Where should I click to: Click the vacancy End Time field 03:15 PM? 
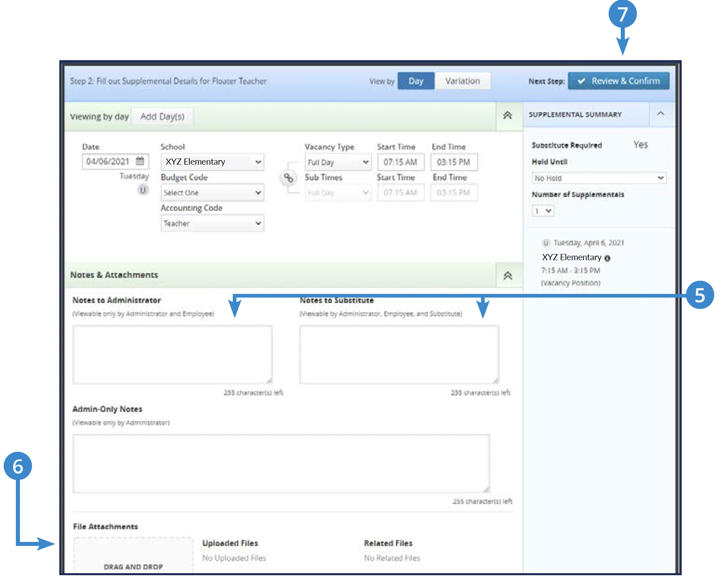[x=454, y=162]
